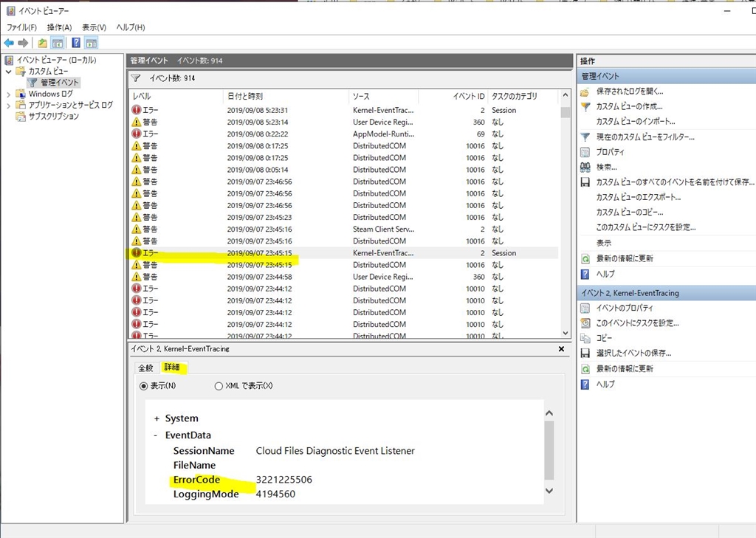Click the refresh icon under 管理イベント section

(585, 259)
